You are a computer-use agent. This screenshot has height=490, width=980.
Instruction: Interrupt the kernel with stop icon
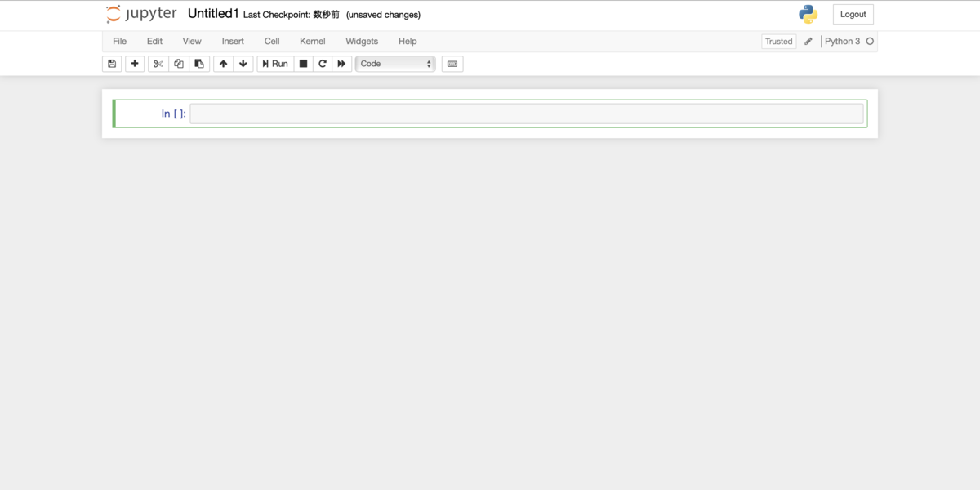303,64
